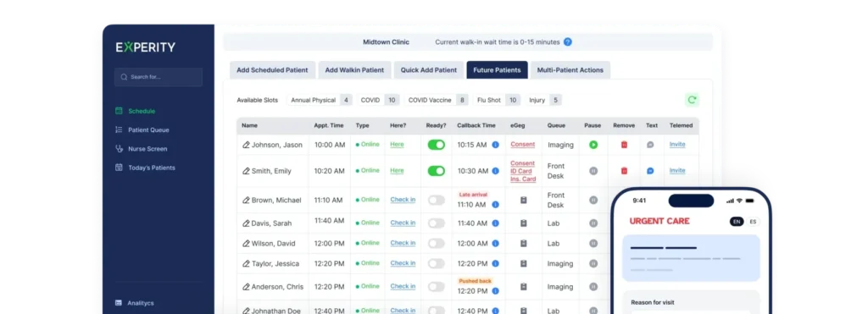Open callback info icon for Smith, Emily
This screenshot has width=868, height=314.
(495, 171)
